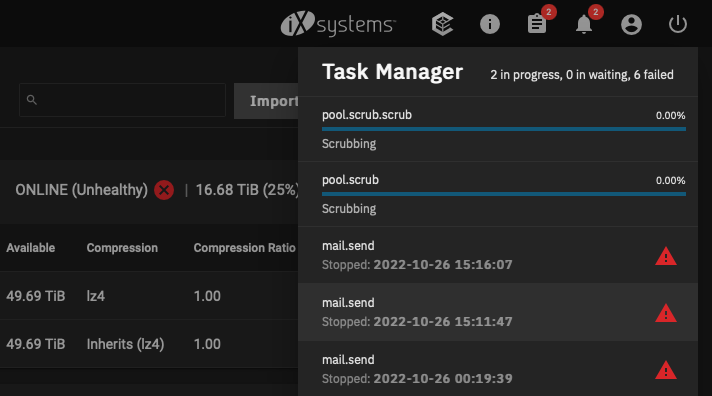
Task: Click the Import button
Action: (266, 101)
